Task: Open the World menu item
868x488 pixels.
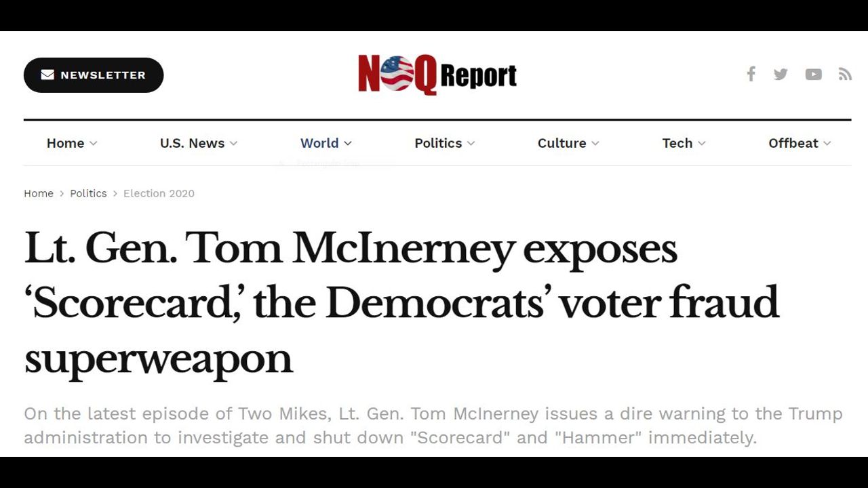Action: coord(319,143)
